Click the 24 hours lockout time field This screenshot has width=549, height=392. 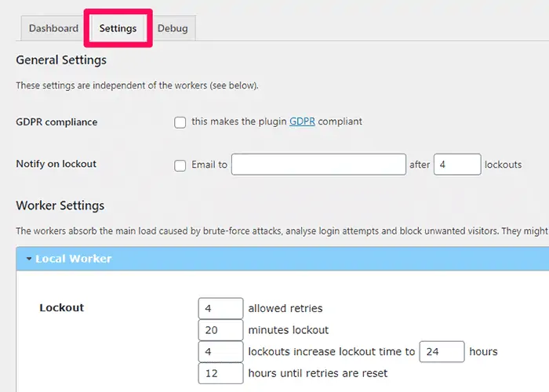[442, 351]
